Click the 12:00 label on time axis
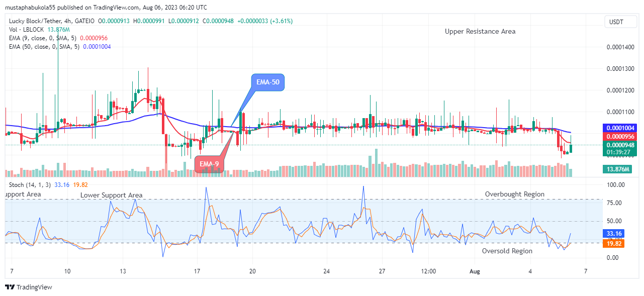Screen dimensions: 644x296 (428, 271)
